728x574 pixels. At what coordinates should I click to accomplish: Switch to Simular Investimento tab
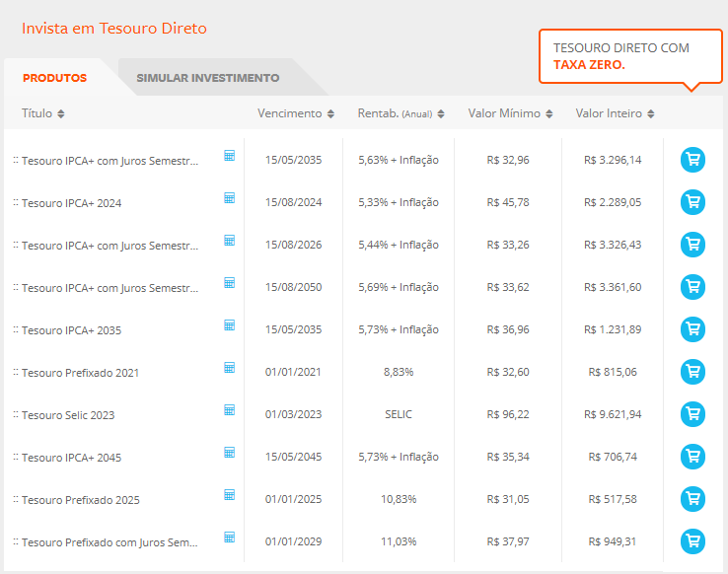click(x=207, y=78)
